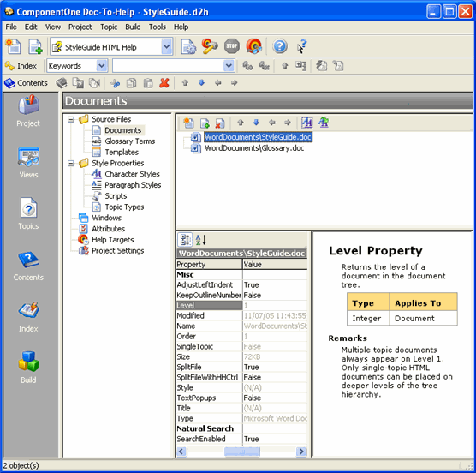Select WordDocuments\Glossary.doc in document list

(x=254, y=148)
